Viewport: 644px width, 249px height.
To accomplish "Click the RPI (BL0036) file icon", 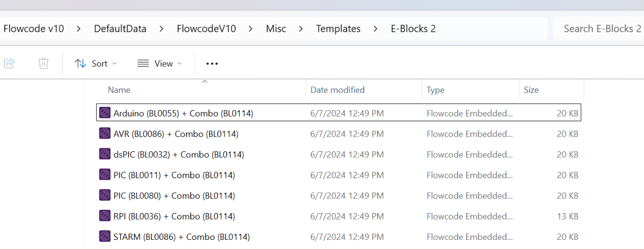I will [105, 216].
